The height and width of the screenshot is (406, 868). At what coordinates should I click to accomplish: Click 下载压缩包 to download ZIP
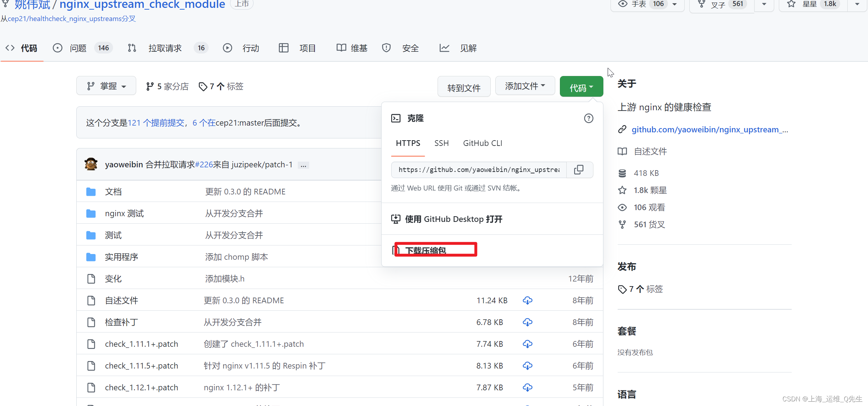425,250
